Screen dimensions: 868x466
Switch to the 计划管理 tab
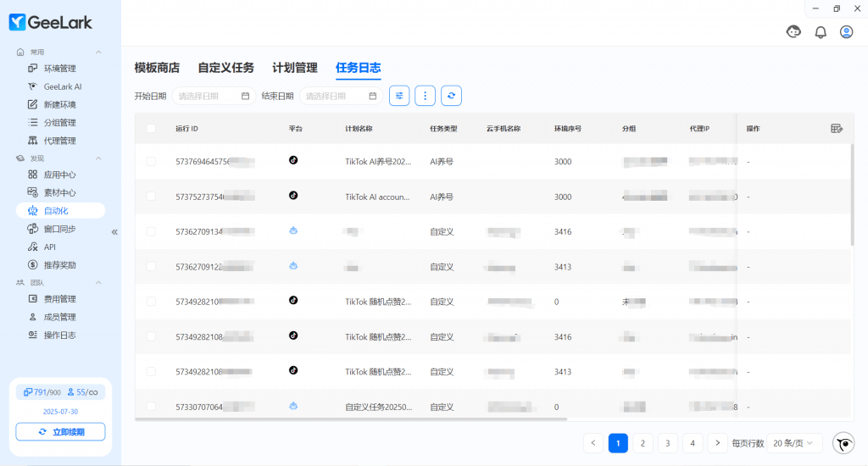coord(294,68)
